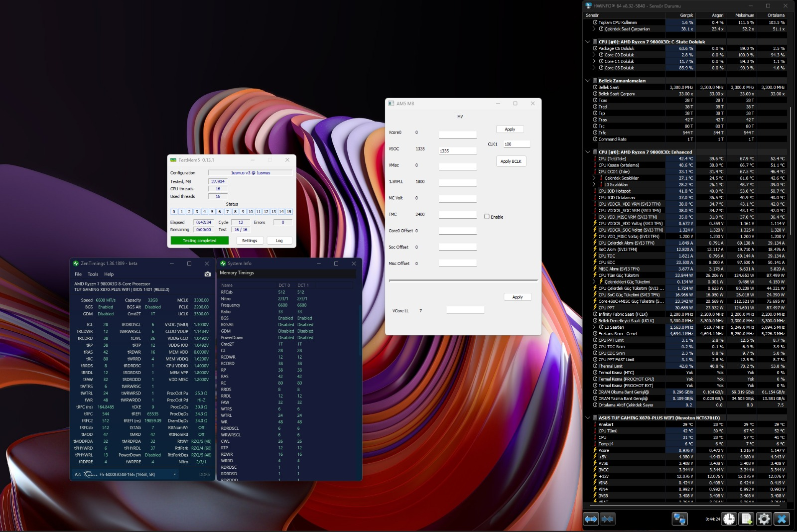The image size is (797, 532).
Task: Click the ZenTimings title bar app icon
Action: tap(76, 264)
